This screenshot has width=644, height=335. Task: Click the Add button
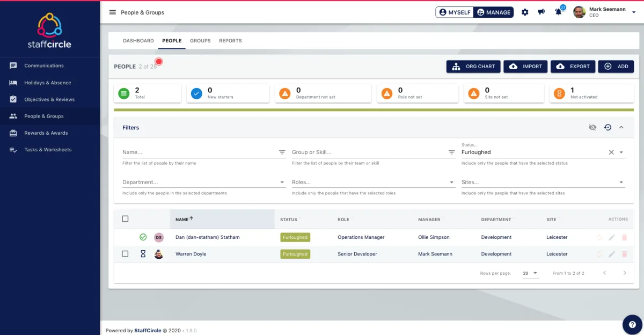click(616, 67)
